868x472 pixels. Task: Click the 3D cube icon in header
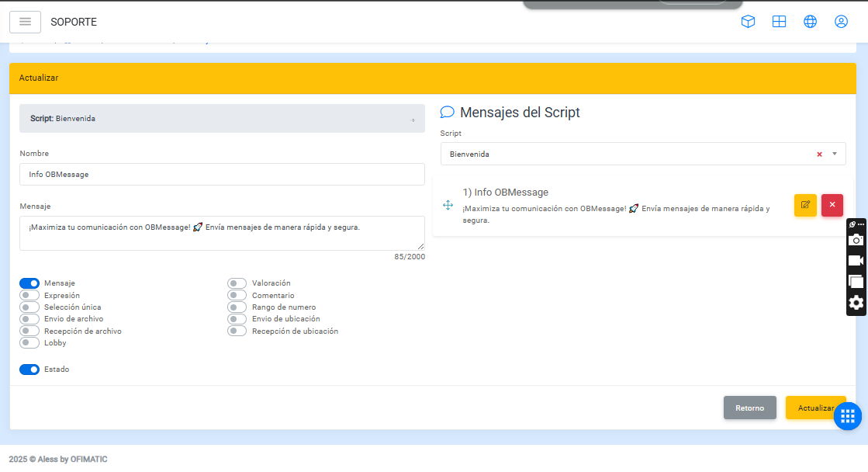(748, 22)
